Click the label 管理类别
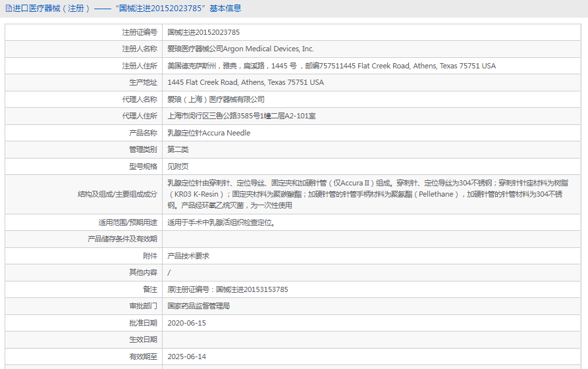 pos(144,149)
